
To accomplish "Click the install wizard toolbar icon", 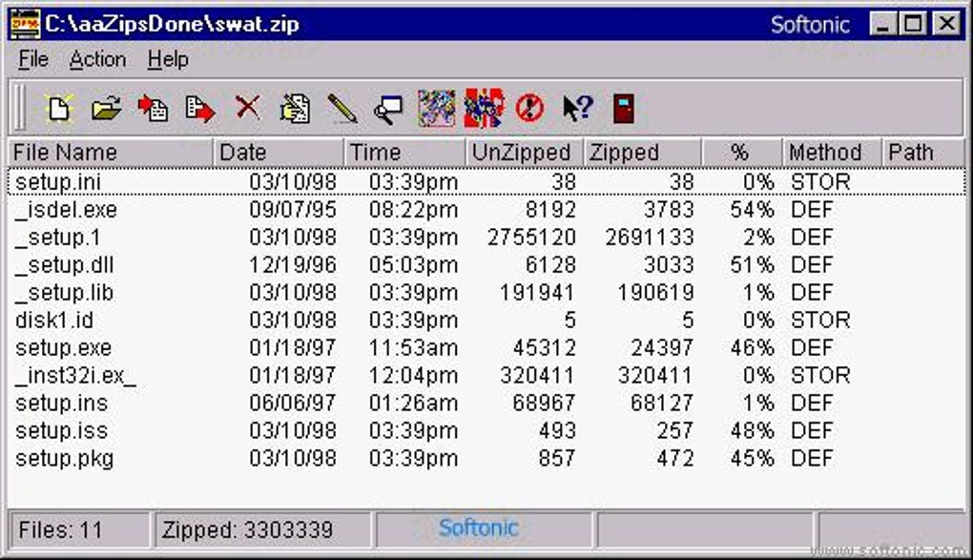I will [438, 108].
